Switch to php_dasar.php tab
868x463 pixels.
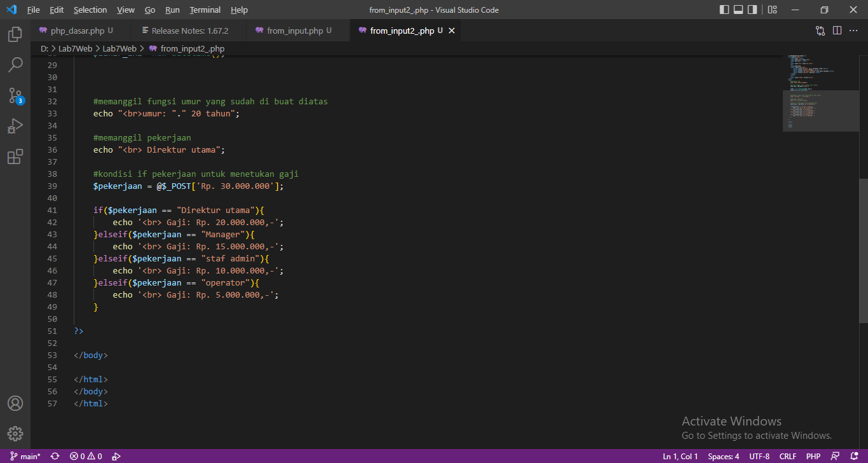click(81, 31)
